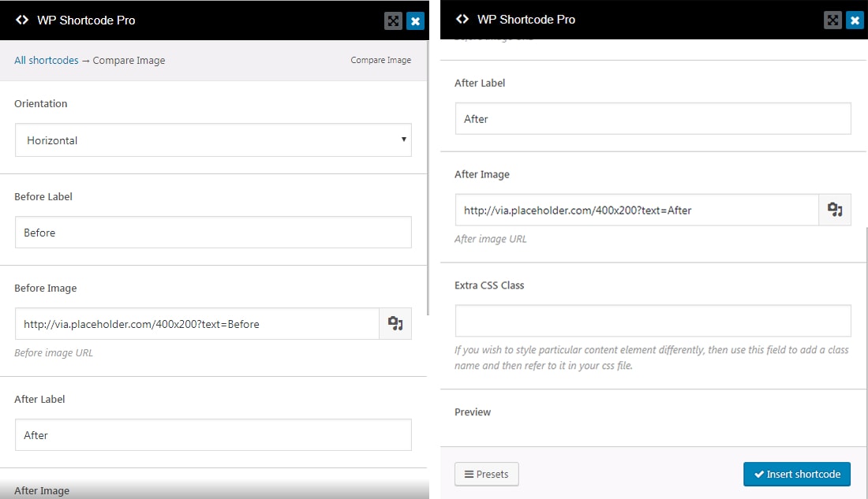Click code brackets icon in left dialog header
Screen dimensions: 868x499
point(22,20)
